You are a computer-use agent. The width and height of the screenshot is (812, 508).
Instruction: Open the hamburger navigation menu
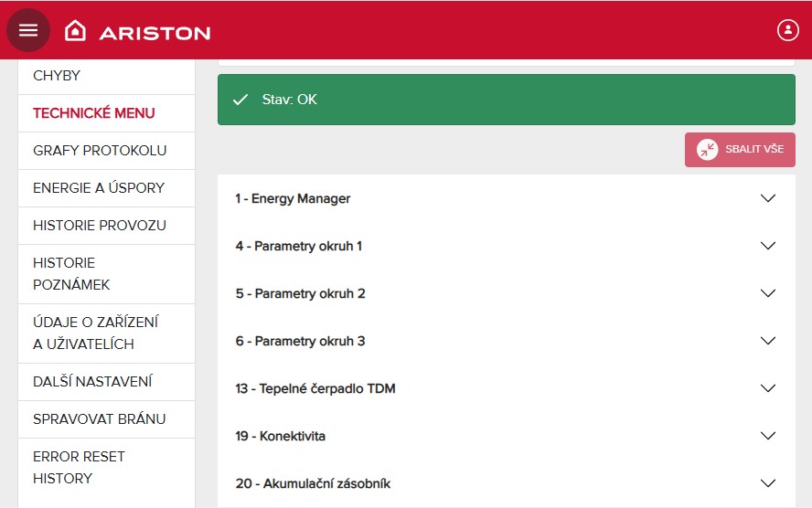(x=28, y=30)
